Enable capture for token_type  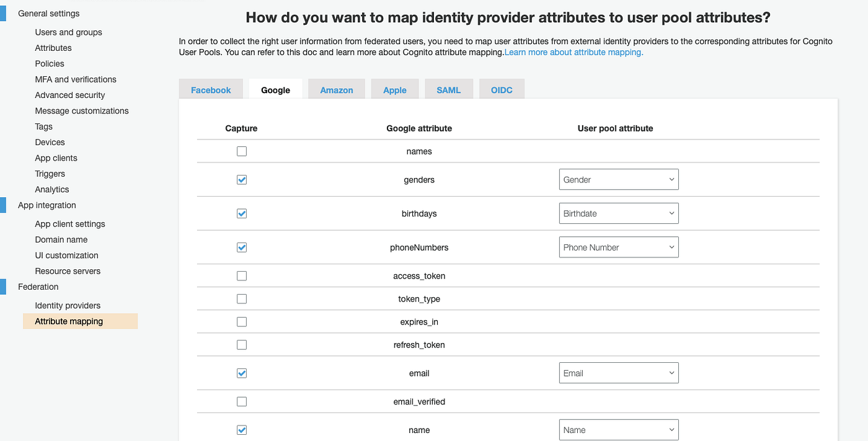(x=241, y=298)
